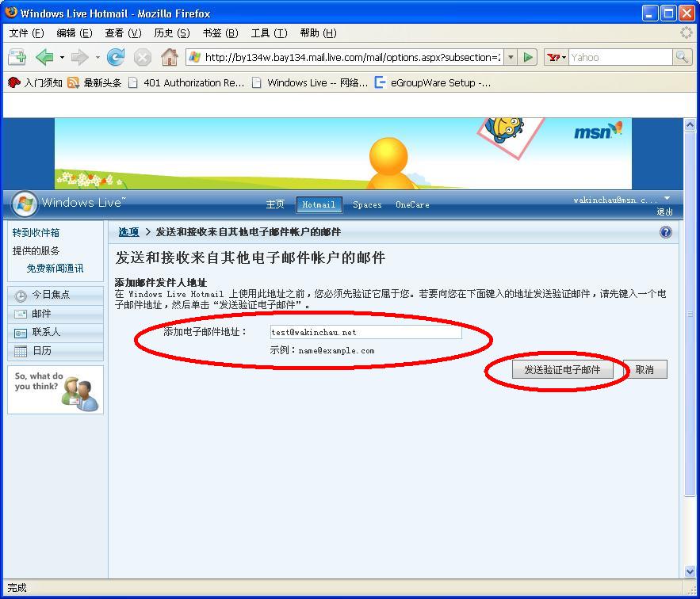Image resolution: width=700 pixels, height=599 pixels.
Task: Click the 添加电子邮件地址 input field
Action: (x=365, y=332)
